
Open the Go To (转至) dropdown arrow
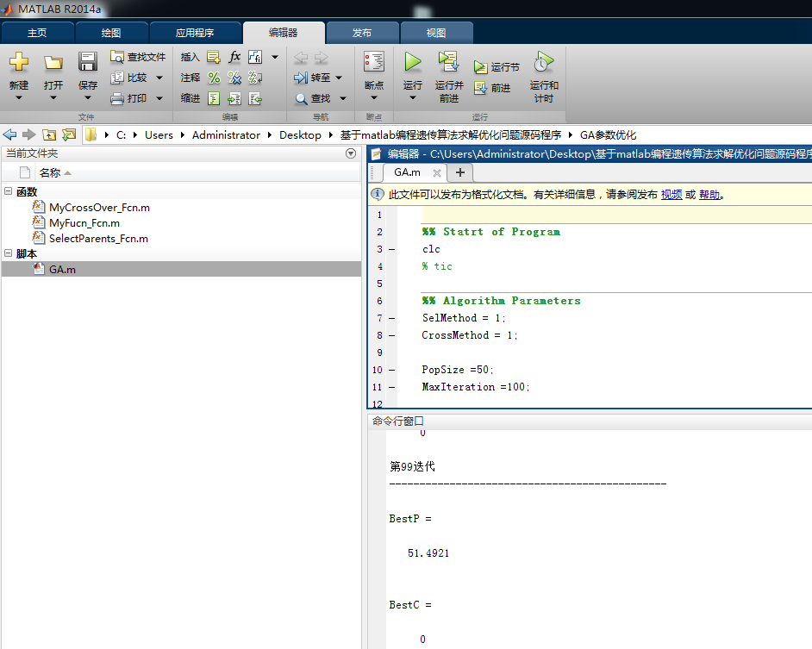point(339,78)
